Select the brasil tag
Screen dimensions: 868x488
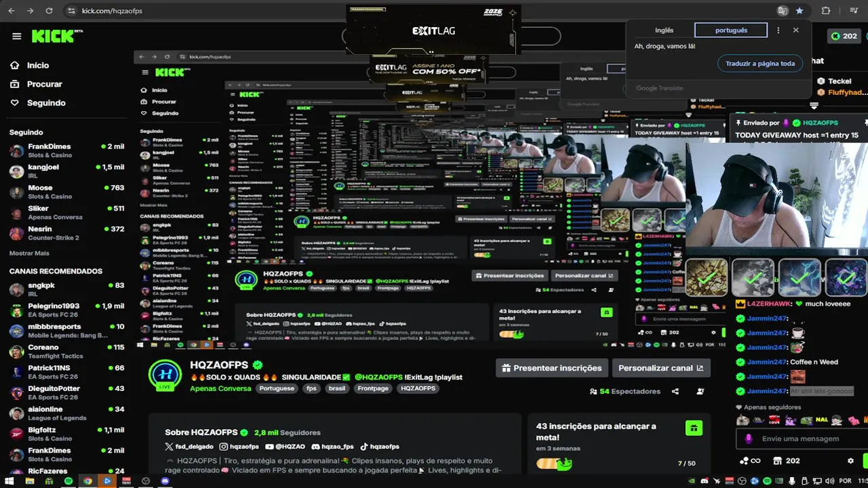[x=336, y=388]
